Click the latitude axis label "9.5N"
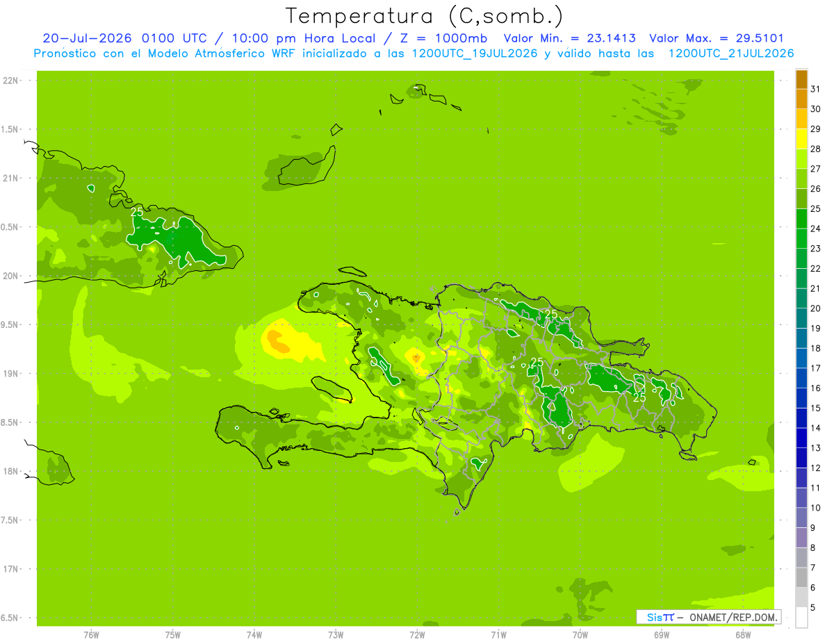Screen dimensions: 834x644 pos(10,324)
